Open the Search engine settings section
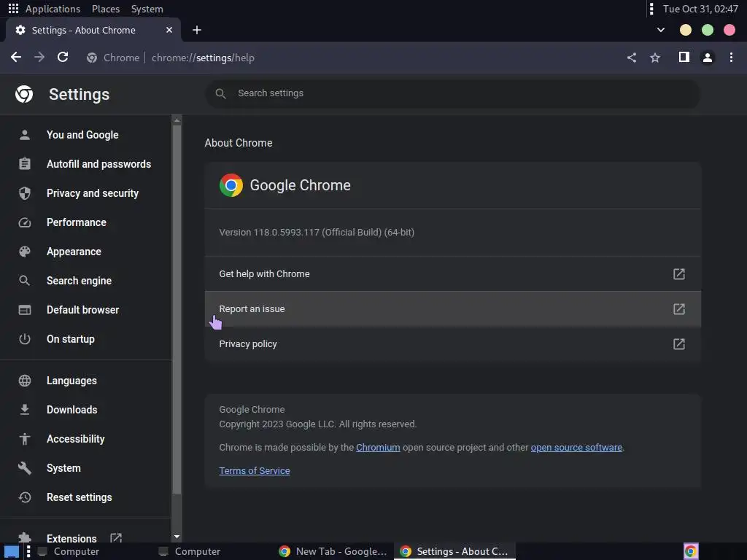The width and height of the screenshot is (747, 560). [x=79, y=281]
